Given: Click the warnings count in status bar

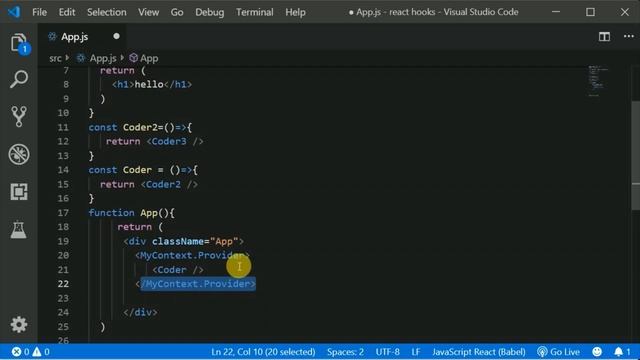Looking at the screenshot, I should 41,352.
